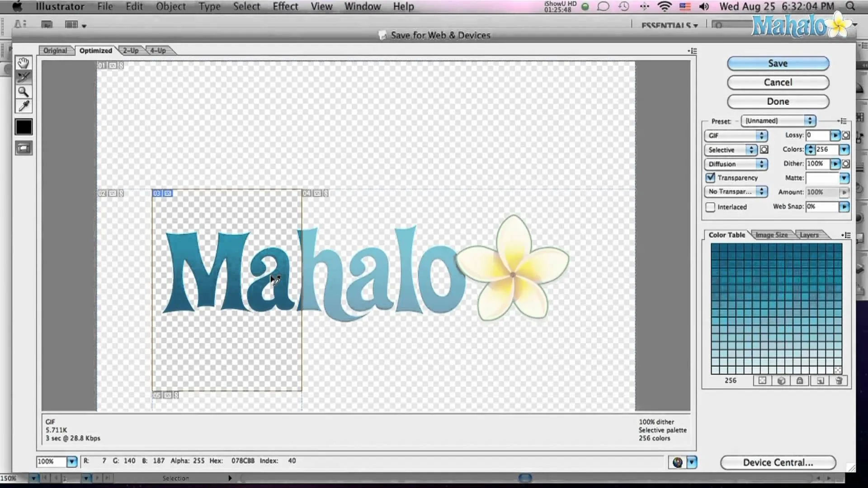
Task: Open the Diffusion dither method dropdown
Action: point(736,164)
